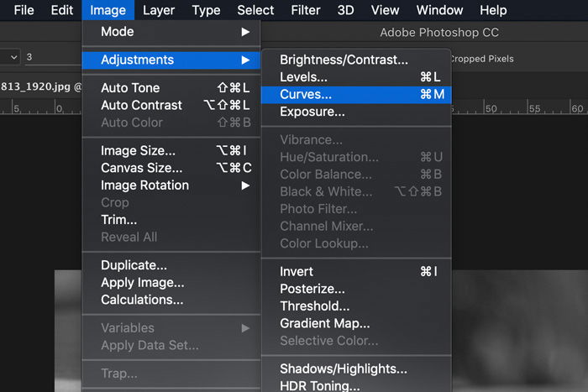
Task: Expand the Mode submenu arrow
Action: [245, 32]
